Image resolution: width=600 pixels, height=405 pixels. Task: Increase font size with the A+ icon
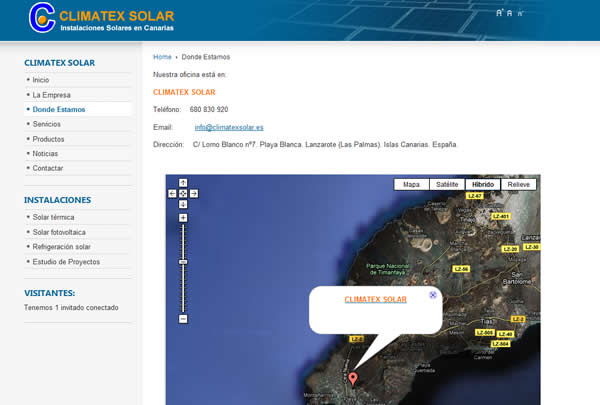[x=499, y=13]
